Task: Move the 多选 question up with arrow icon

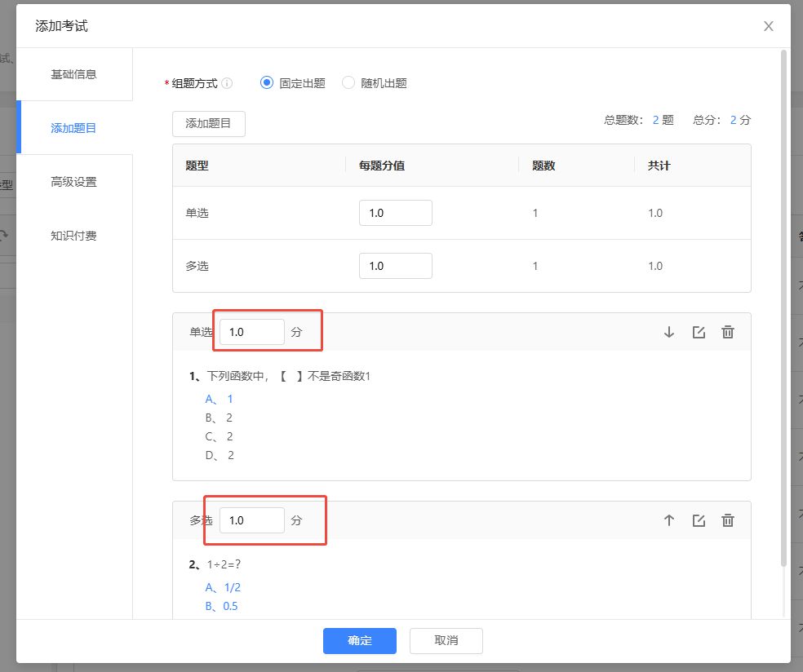Action: [669, 520]
